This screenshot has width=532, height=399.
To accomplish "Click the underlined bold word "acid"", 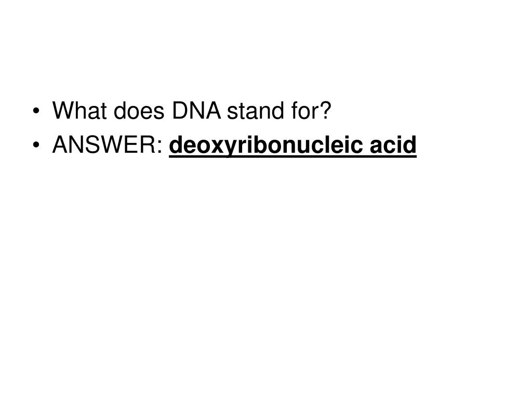I will pos(393,145).
